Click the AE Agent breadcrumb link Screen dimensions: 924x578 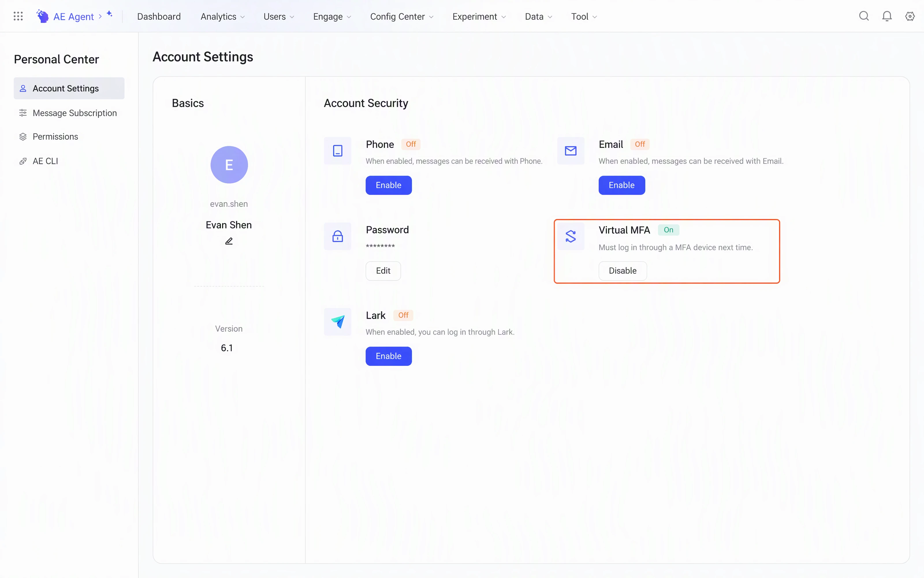[73, 16]
